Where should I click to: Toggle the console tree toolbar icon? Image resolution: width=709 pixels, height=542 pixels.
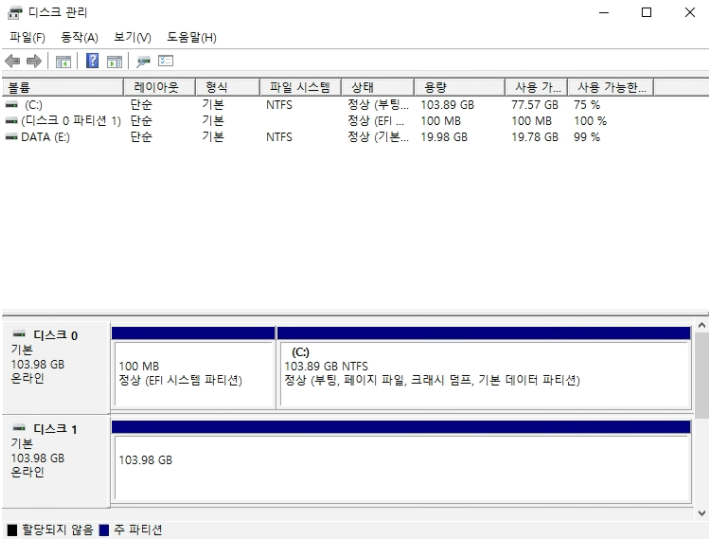pos(63,61)
